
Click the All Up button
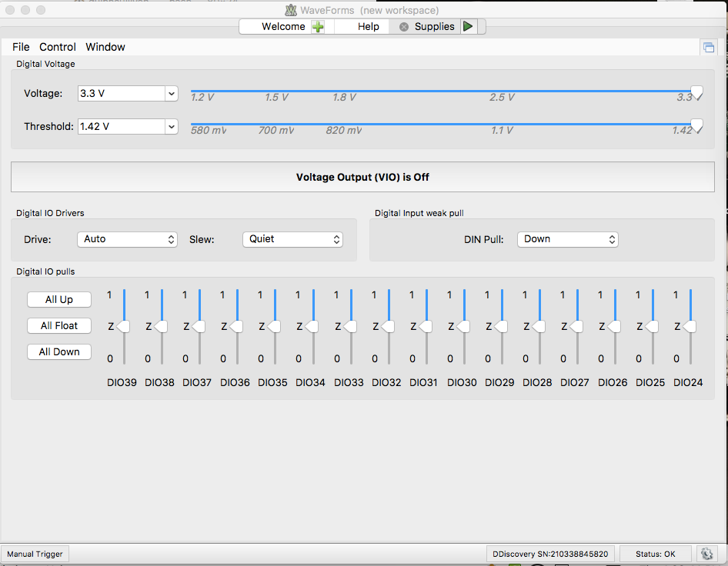(59, 300)
